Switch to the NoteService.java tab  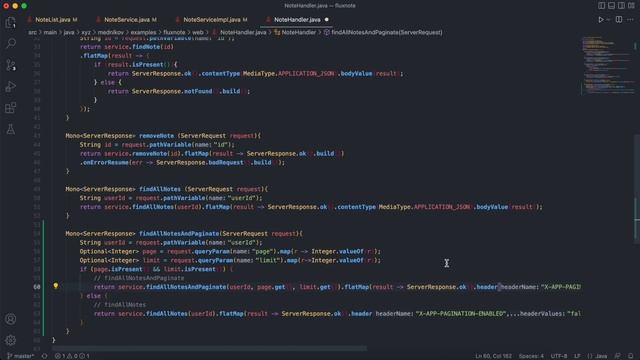127,20
